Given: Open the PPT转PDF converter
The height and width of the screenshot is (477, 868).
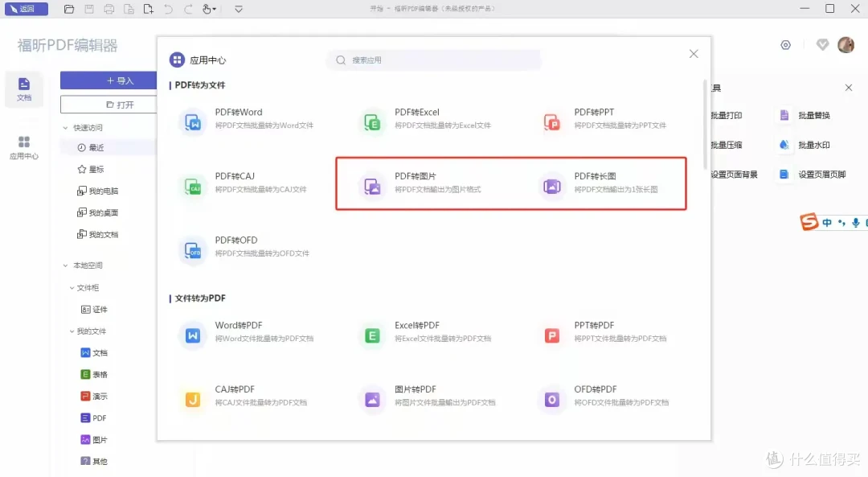Looking at the screenshot, I should coord(604,332).
